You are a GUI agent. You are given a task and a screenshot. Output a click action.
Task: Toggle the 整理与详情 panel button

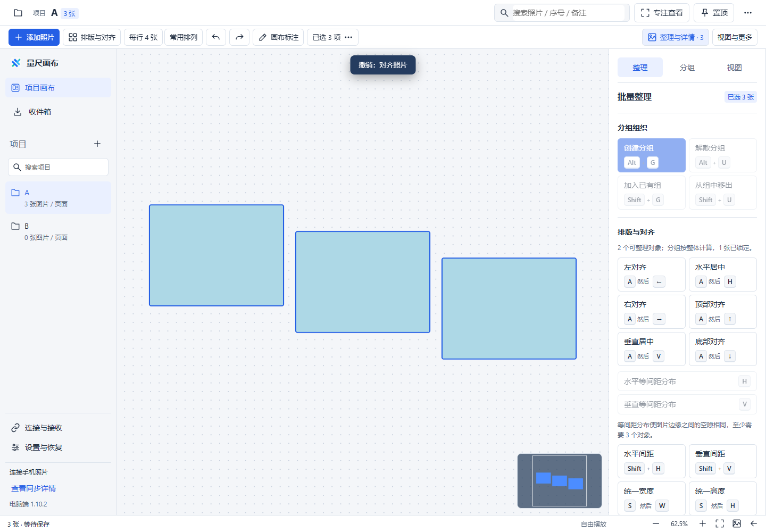point(676,37)
